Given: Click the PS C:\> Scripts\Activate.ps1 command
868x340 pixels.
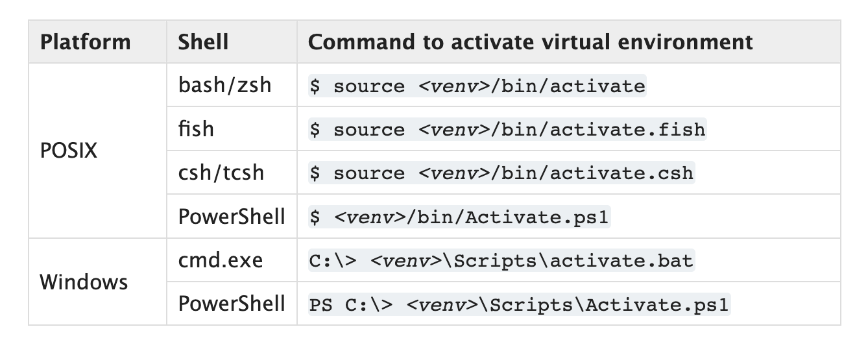Looking at the screenshot, I should click(x=518, y=304).
